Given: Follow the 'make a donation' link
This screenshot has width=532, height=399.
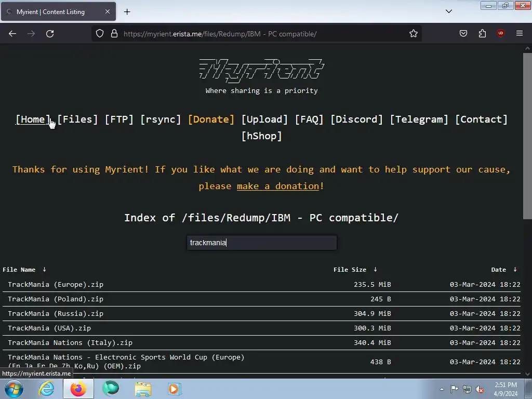Looking at the screenshot, I should tap(278, 187).
